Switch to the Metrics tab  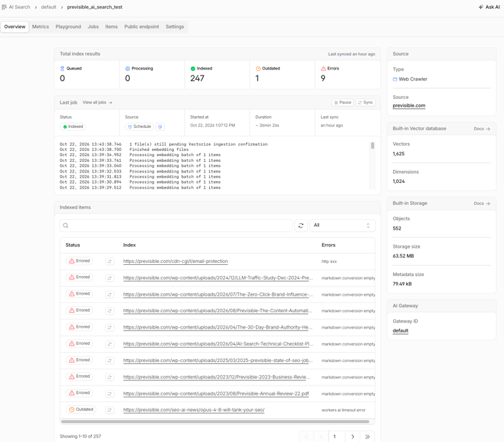(41, 27)
